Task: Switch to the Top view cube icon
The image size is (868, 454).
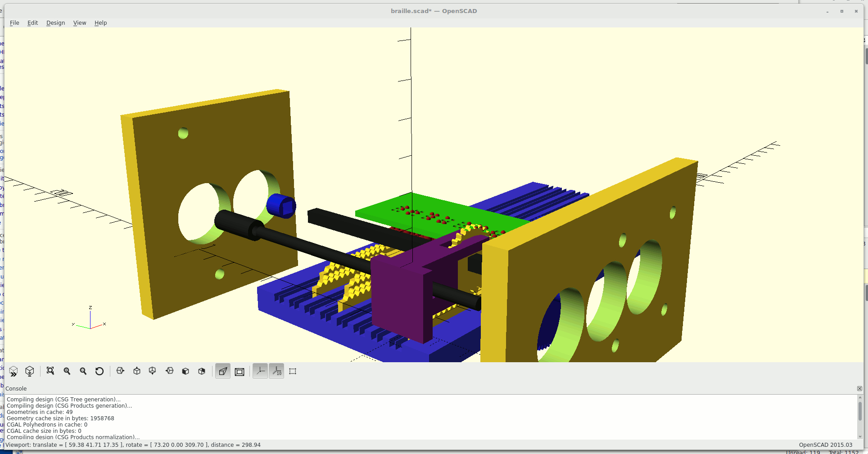Action: (137, 371)
